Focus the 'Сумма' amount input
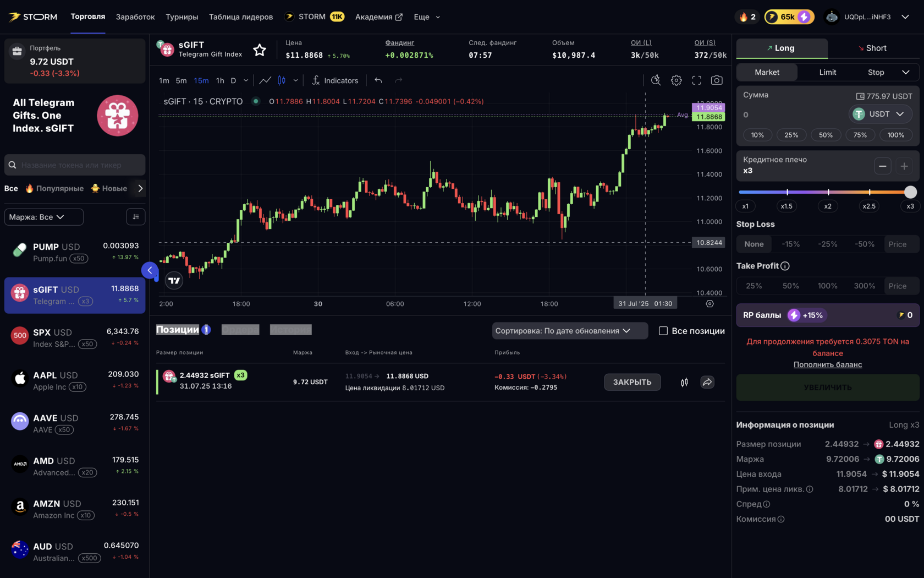 click(x=793, y=114)
